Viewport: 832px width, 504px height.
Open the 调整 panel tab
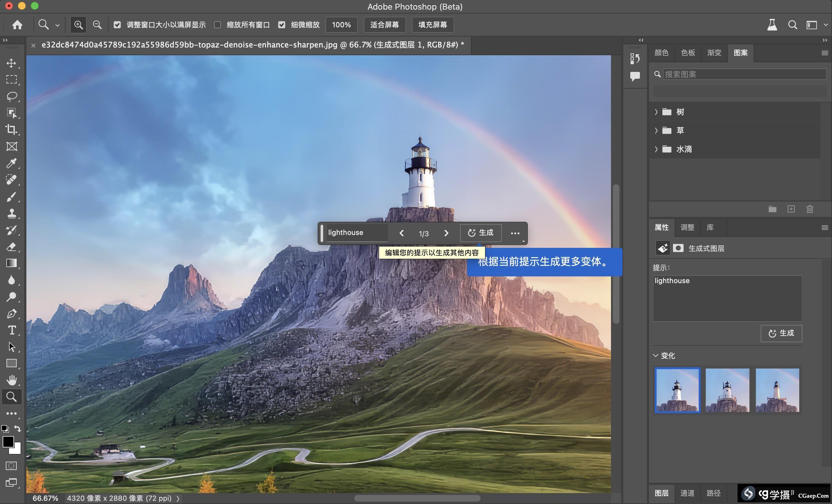tap(687, 227)
